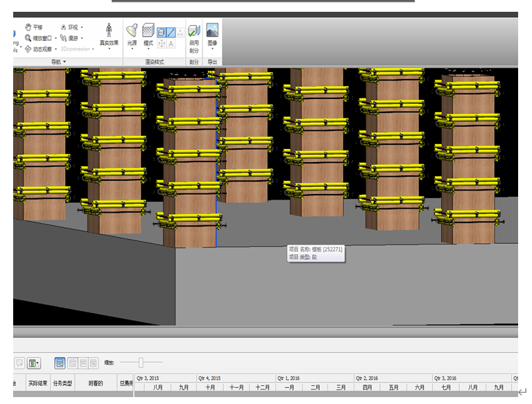This screenshot has height=404, width=532.
Task: Click the 三月 month cell
Action: click(341, 387)
